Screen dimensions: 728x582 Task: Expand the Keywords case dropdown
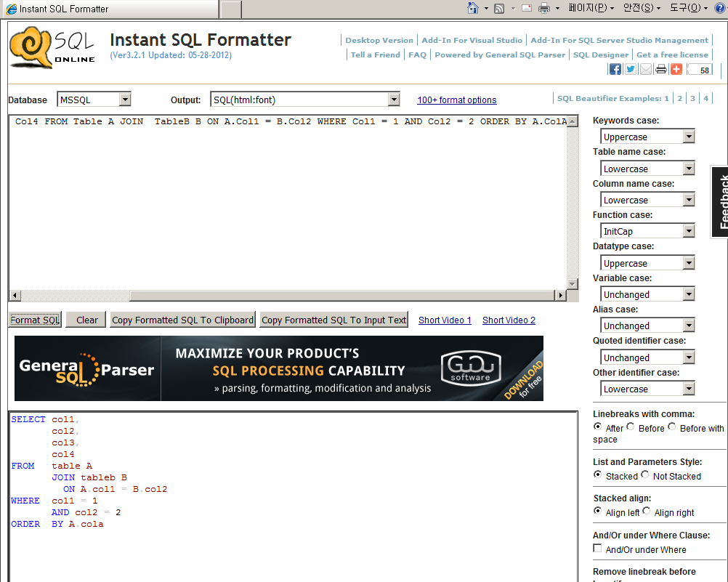click(647, 137)
